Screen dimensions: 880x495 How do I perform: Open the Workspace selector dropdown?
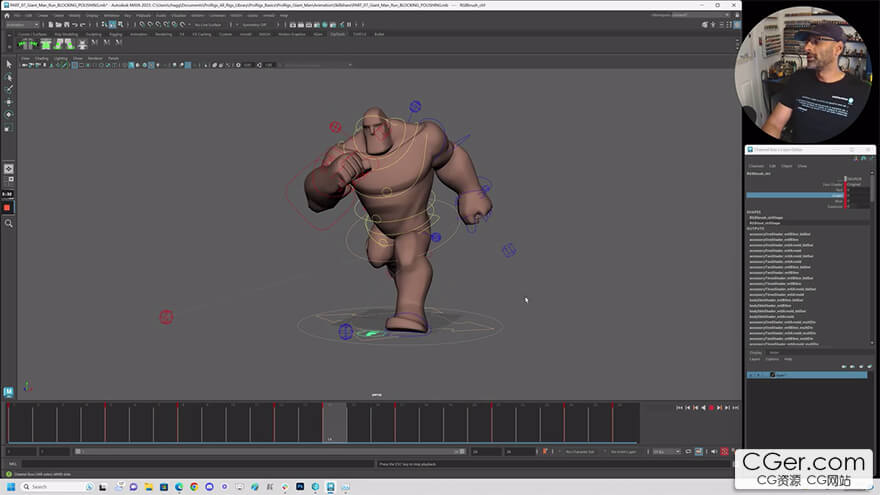click(699, 15)
